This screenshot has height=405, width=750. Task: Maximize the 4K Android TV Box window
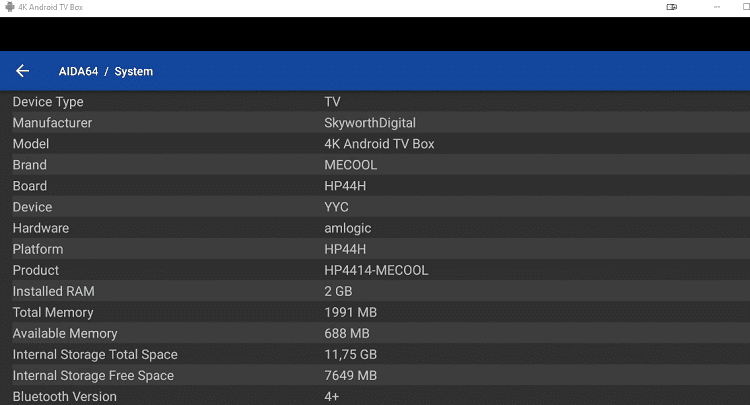[x=746, y=7]
